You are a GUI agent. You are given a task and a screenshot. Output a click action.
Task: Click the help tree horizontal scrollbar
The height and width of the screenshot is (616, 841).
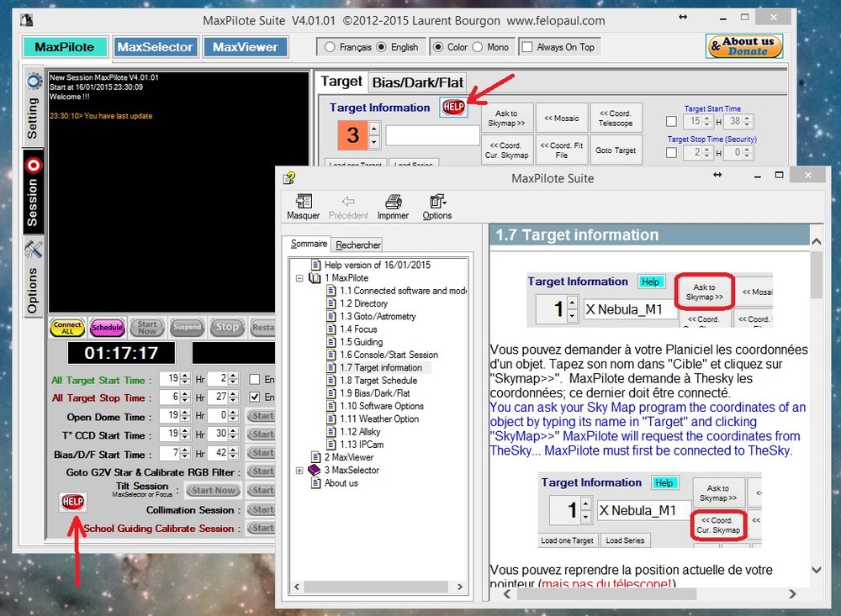378,587
